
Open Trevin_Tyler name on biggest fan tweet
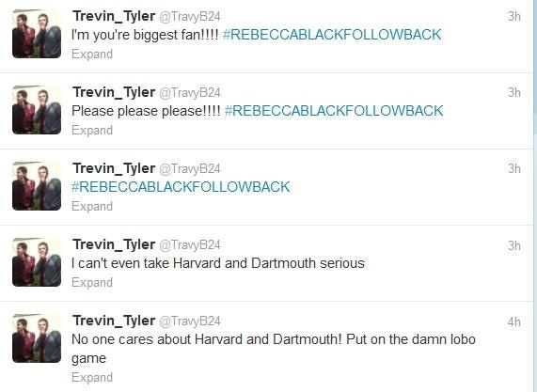click(x=114, y=16)
